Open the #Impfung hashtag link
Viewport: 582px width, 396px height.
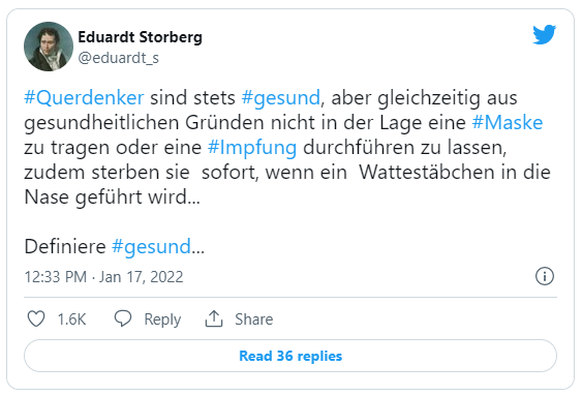252,147
